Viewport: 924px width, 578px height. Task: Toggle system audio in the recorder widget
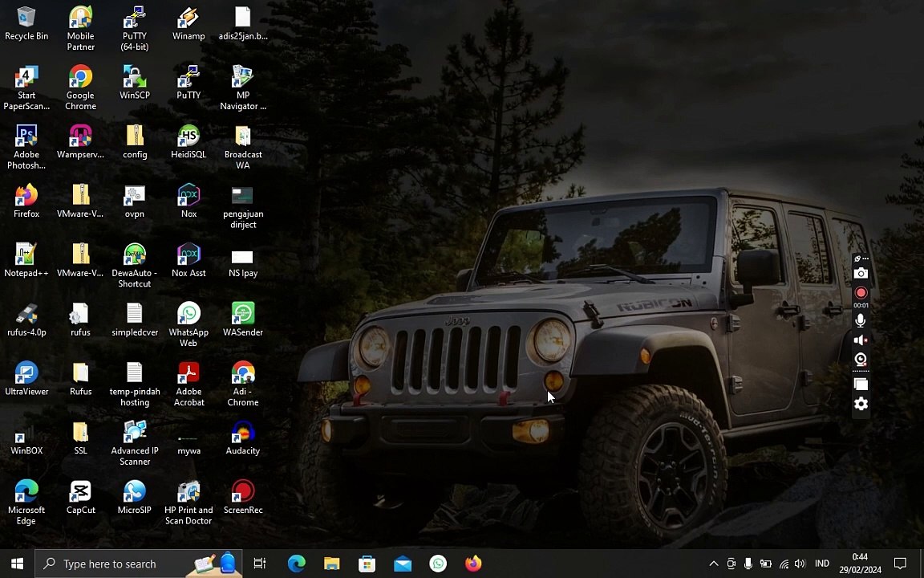(x=861, y=340)
